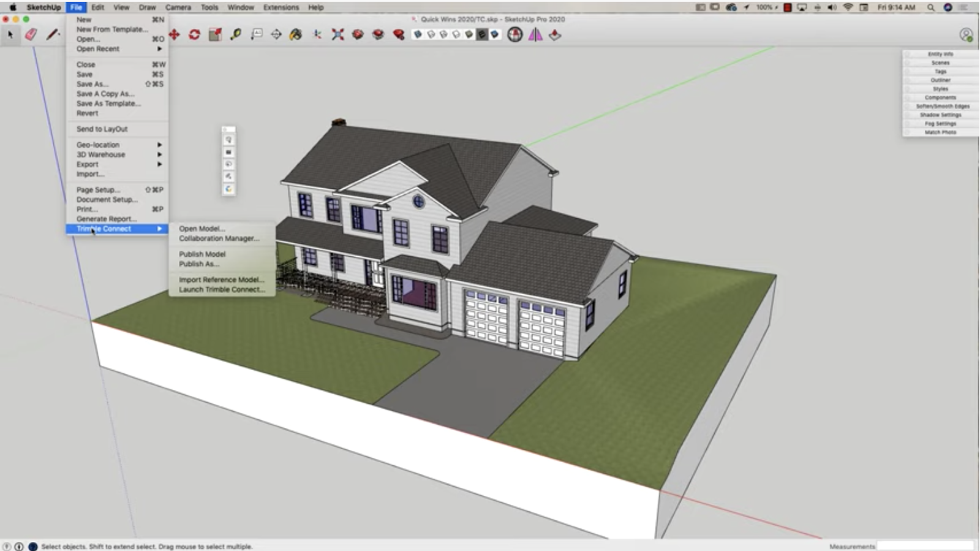Open the Apple menu
The height and width of the screenshot is (551, 980).
point(12,7)
